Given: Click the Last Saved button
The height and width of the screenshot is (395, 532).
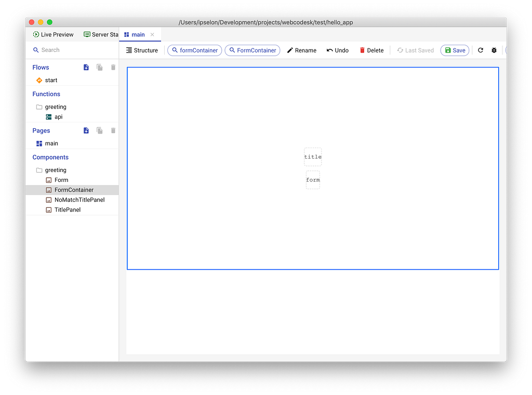Looking at the screenshot, I should pos(415,50).
